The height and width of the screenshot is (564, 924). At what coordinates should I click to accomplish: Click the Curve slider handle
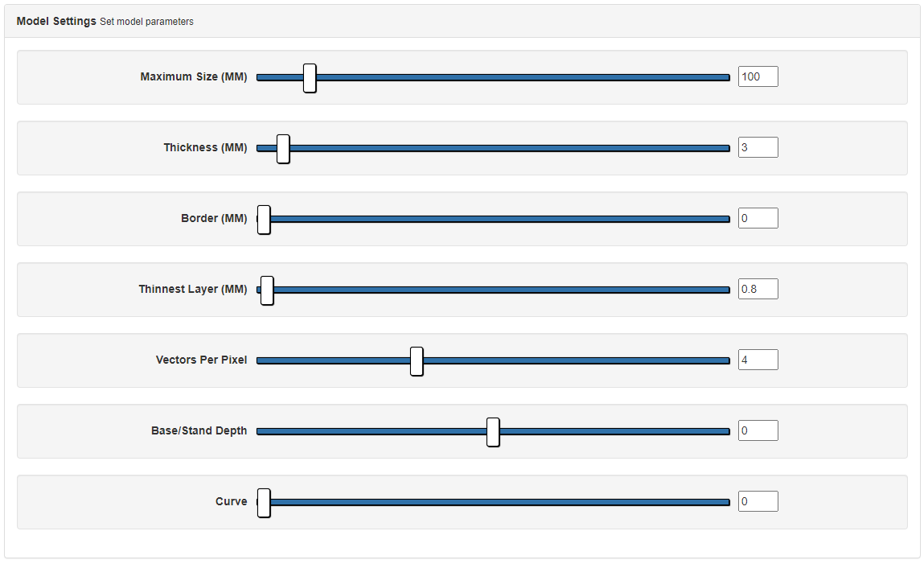pos(264,503)
